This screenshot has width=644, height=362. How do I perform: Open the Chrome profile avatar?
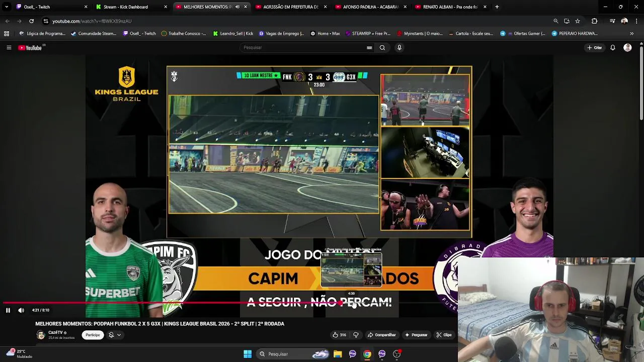(x=624, y=21)
